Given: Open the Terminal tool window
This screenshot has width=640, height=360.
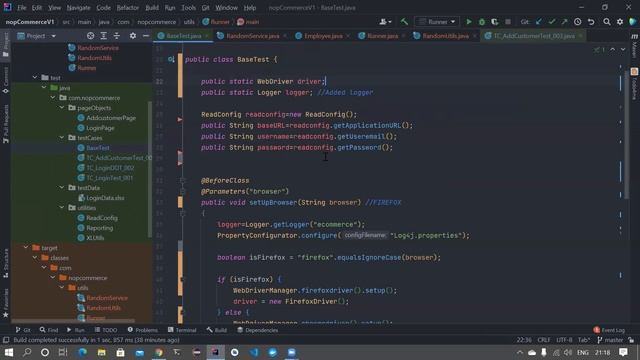Looking at the screenshot, I should (x=182, y=330).
